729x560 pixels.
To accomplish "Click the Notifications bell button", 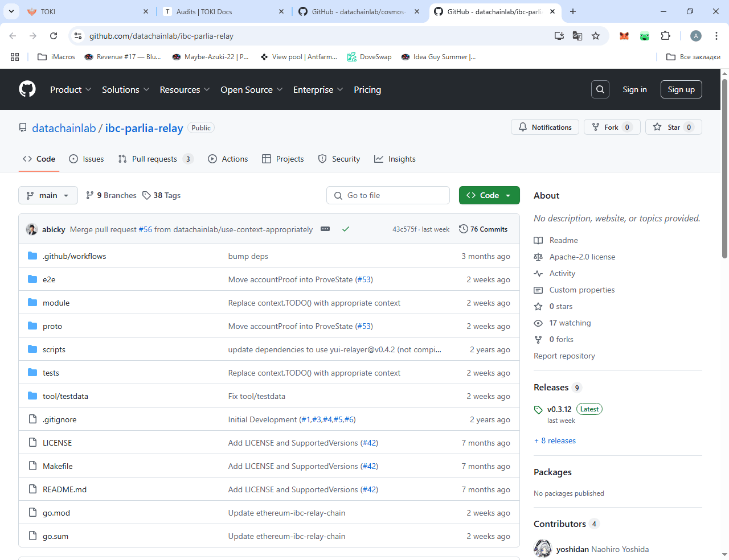I will [x=545, y=127].
